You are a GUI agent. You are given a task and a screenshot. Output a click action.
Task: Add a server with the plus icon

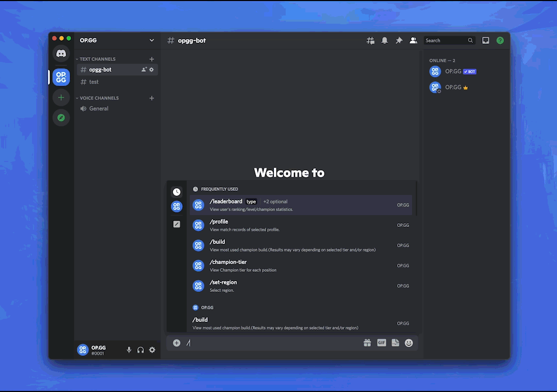click(x=61, y=97)
